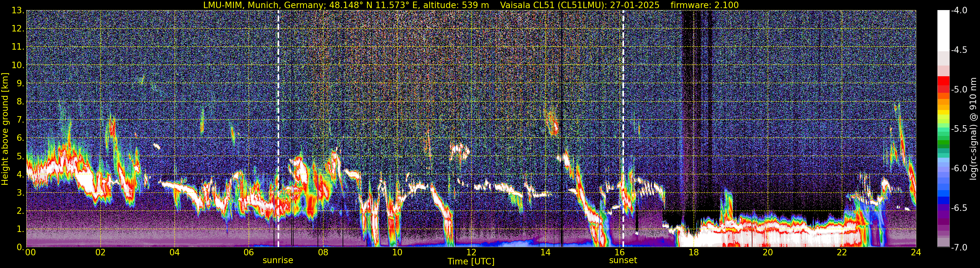Click the height axis tick "9."
This screenshot has width=980, height=268.
20,83
